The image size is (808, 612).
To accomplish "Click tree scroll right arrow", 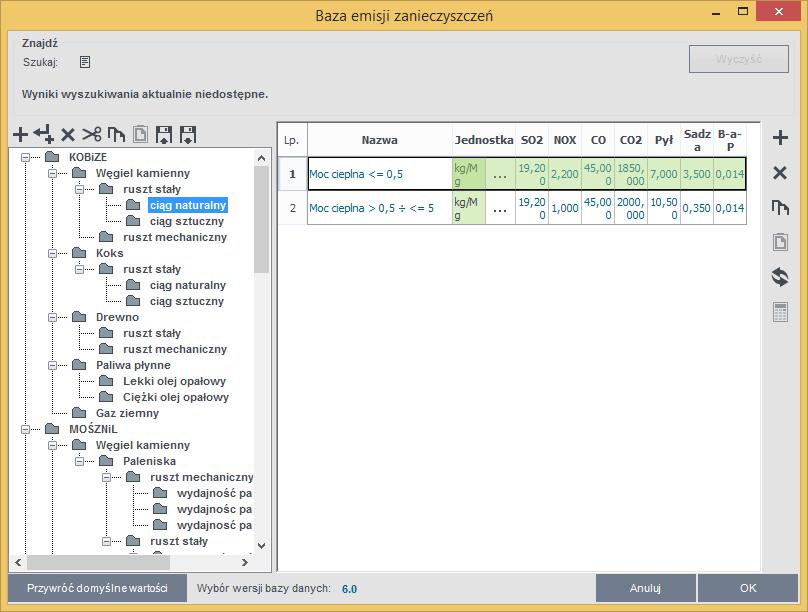I will (x=245, y=563).
